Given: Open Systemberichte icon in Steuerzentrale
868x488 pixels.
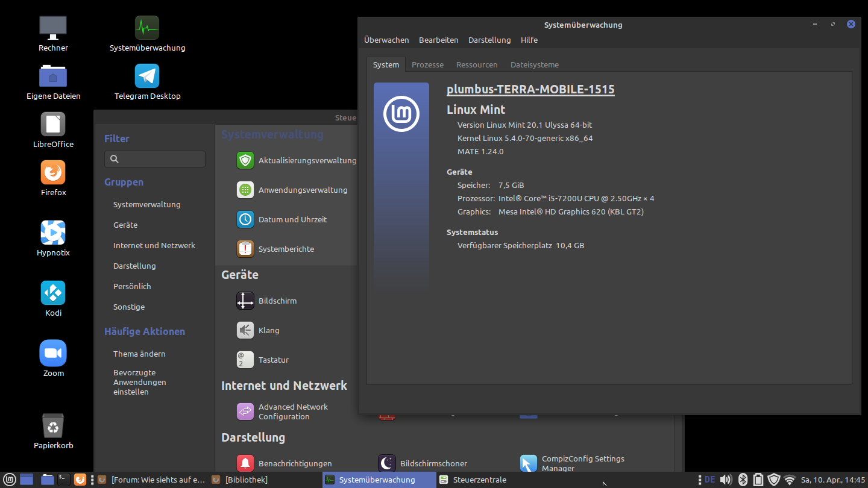Looking at the screenshot, I should click(x=245, y=249).
